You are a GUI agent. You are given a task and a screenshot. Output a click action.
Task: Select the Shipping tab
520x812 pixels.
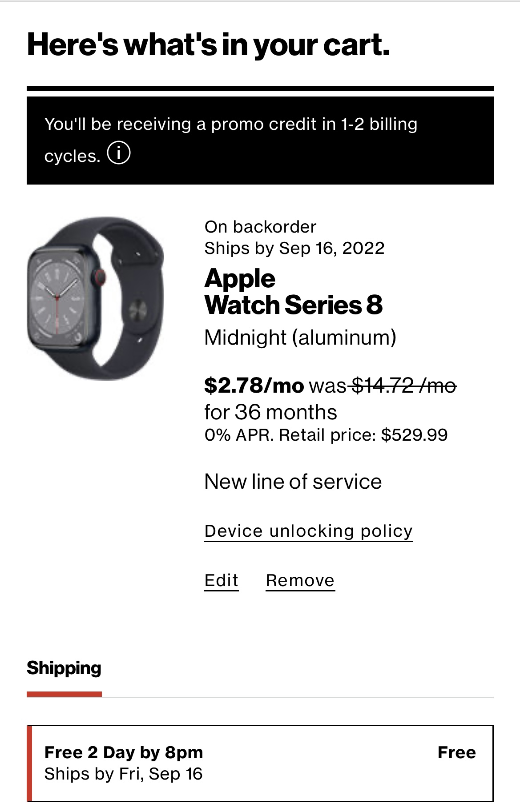tap(64, 668)
